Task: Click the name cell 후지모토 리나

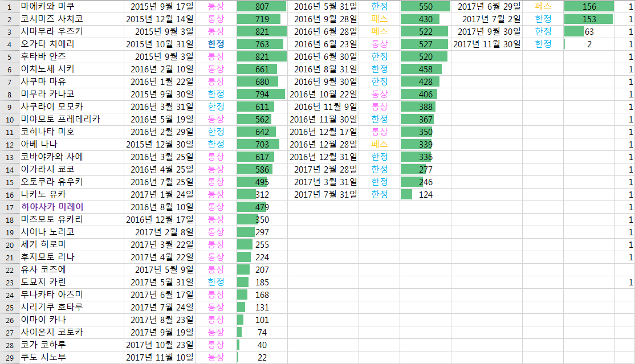Action: point(71,257)
